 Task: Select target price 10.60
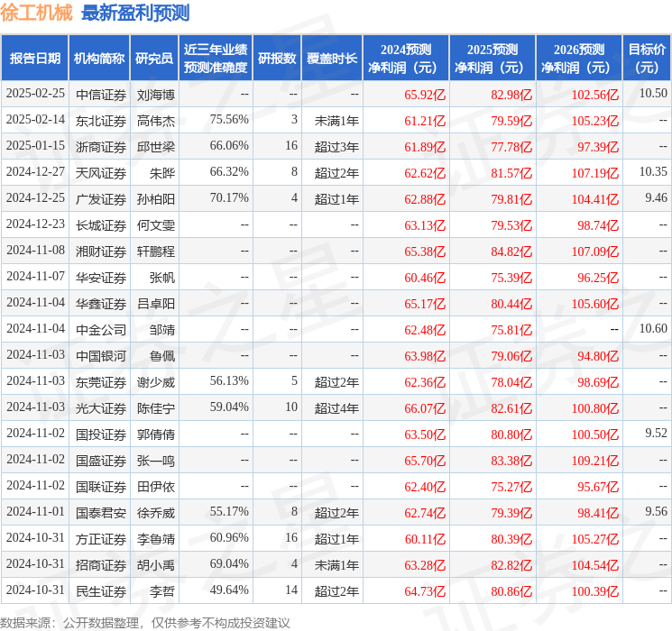(x=653, y=328)
